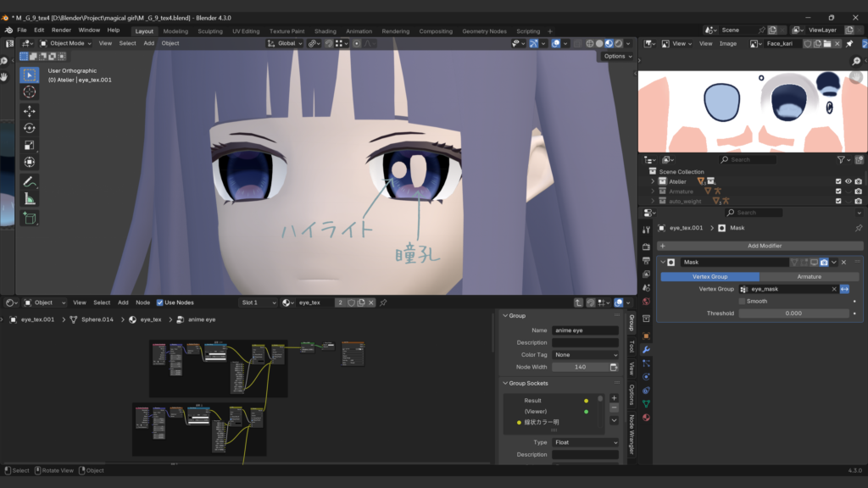This screenshot has width=868, height=488.
Task: Select the Measure tool
Action: [x=30, y=199]
